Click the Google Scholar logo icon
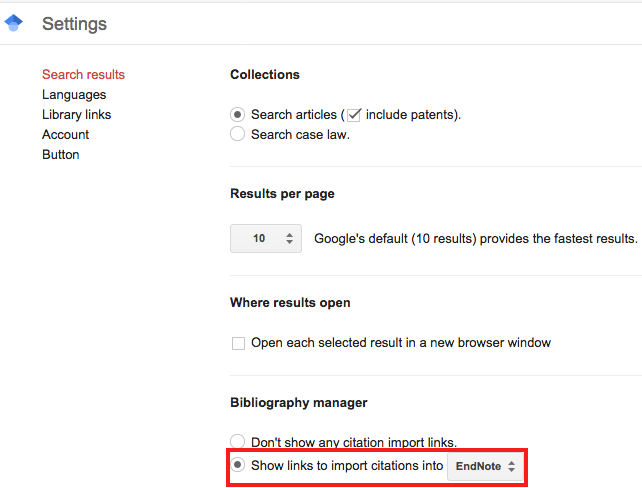 pos(14,23)
